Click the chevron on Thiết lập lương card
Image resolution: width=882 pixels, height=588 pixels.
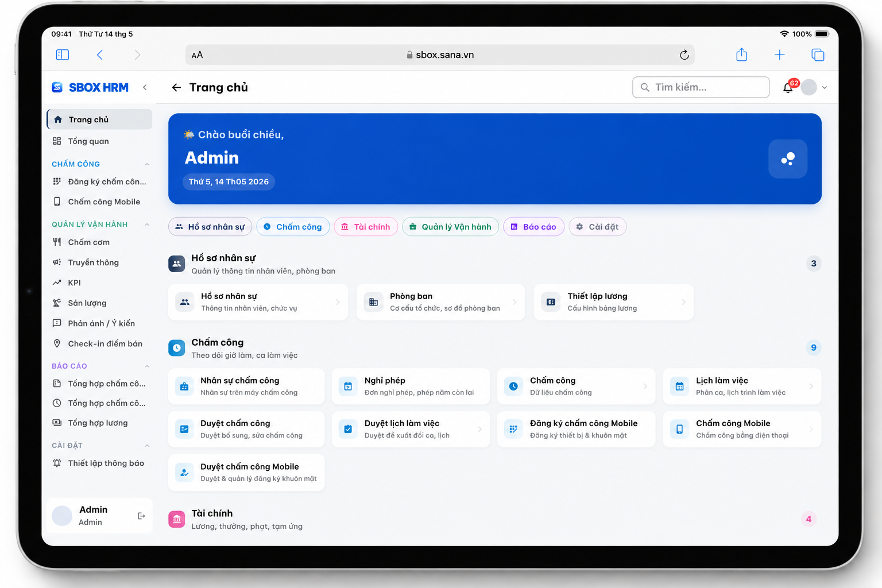pyautogui.click(x=683, y=302)
